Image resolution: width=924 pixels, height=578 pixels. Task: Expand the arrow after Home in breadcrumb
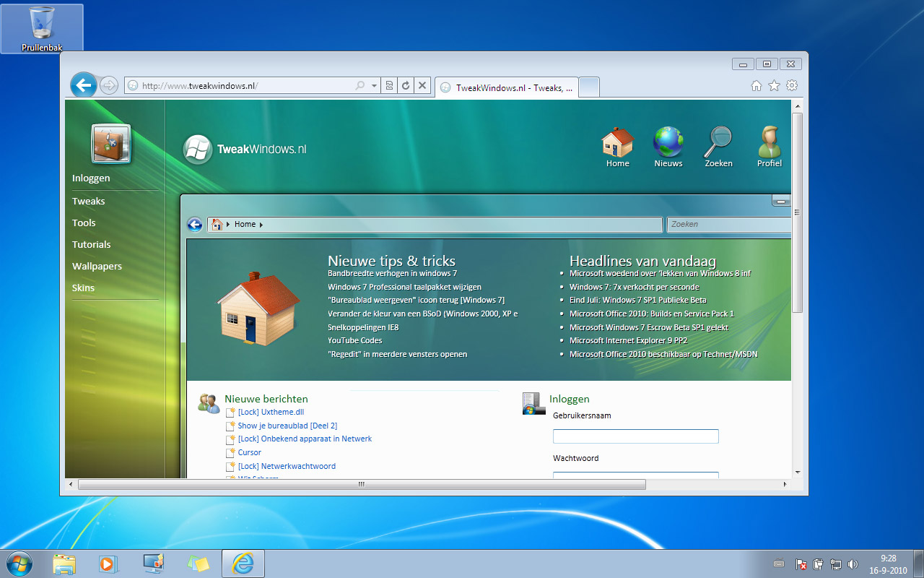coord(261,225)
